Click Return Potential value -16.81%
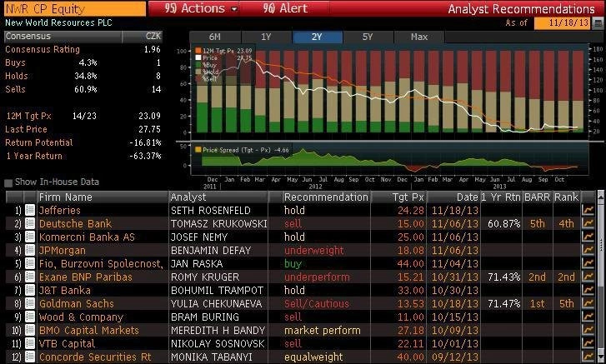 point(145,142)
